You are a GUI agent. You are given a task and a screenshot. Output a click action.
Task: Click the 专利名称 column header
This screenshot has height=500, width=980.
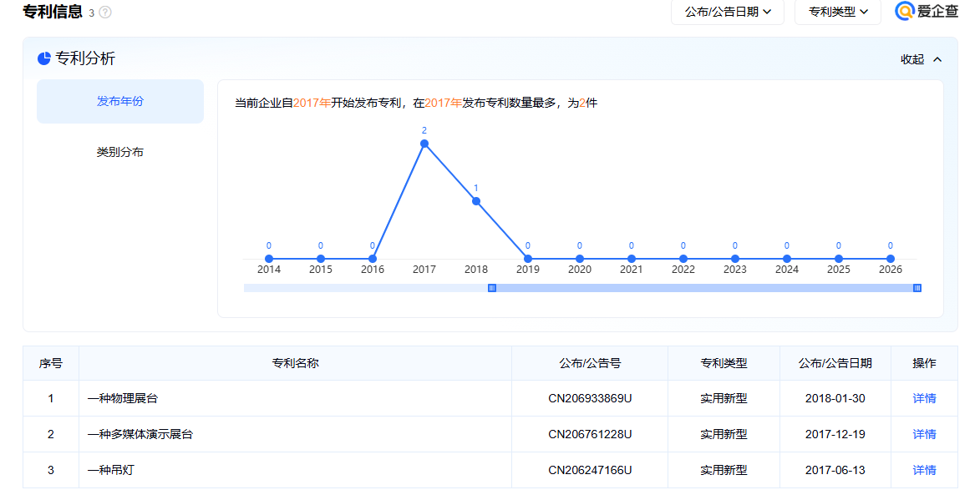click(x=295, y=363)
